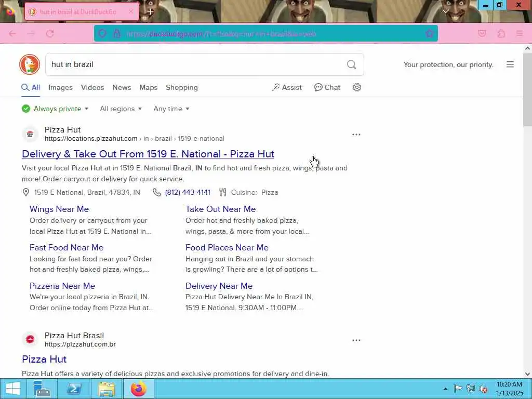Screen dimensions: 532x399
Task: Switch to the News tab
Action: tap(122, 87)
